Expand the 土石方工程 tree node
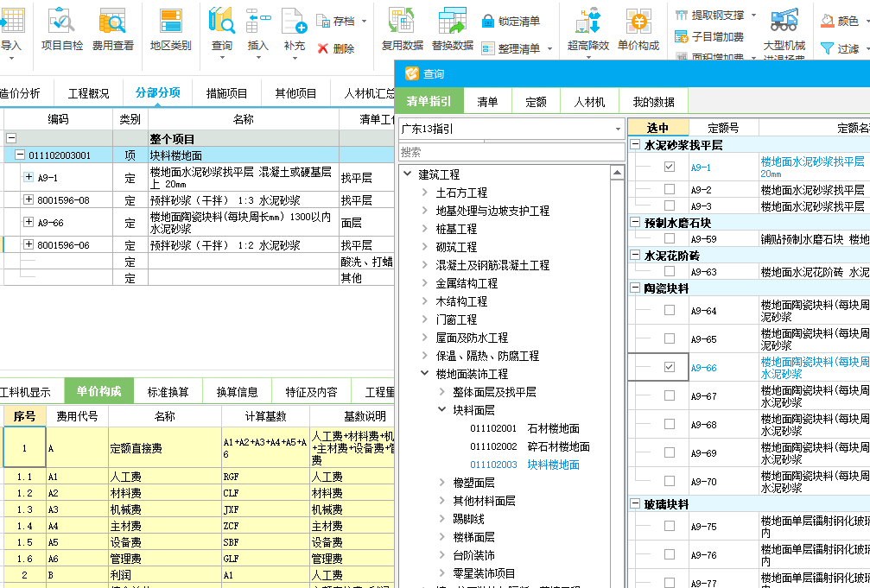The width and height of the screenshot is (870, 588). [424, 193]
